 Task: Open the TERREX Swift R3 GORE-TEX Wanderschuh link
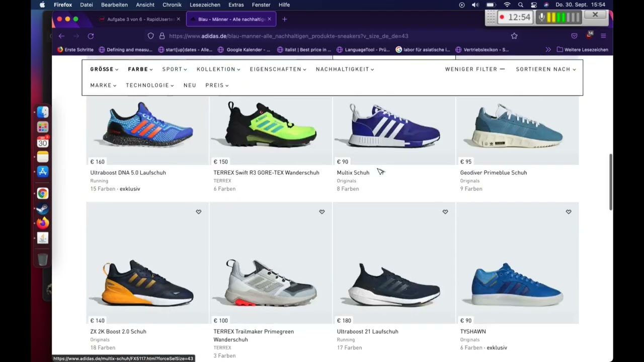(266, 173)
